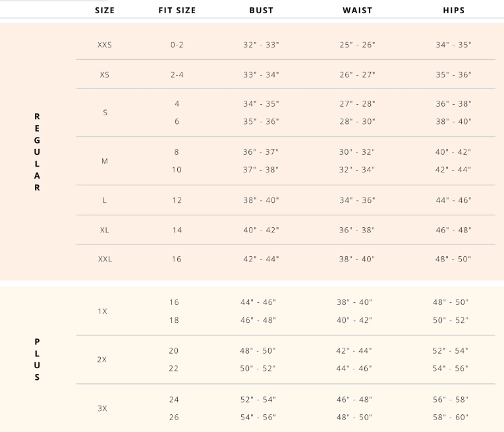The width and height of the screenshot is (504, 432).
Task: Click the XS row waist measurement
Action: pyautogui.click(x=357, y=74)
